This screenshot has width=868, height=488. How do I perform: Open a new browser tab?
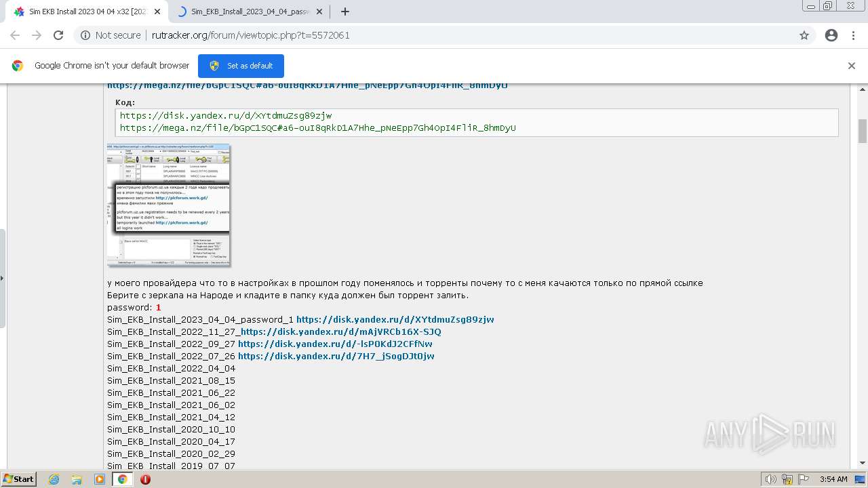pos(344,12)
